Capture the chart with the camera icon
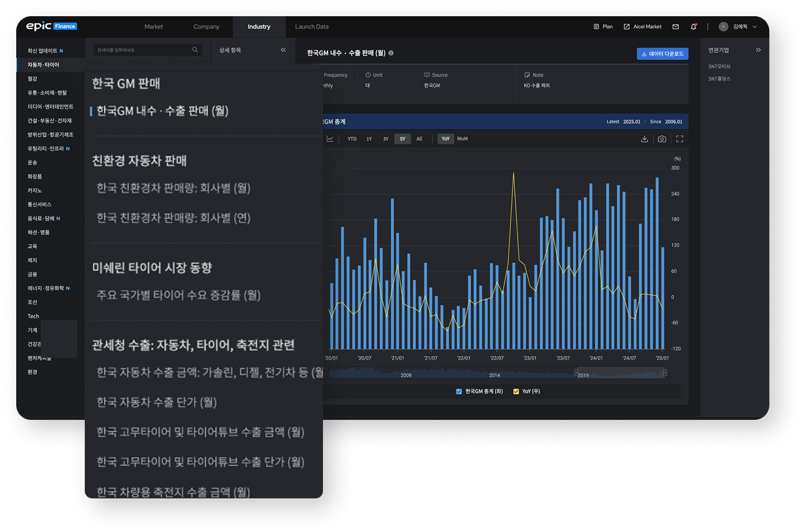Screen dimensions: 803x532 (x=661, y=138)
